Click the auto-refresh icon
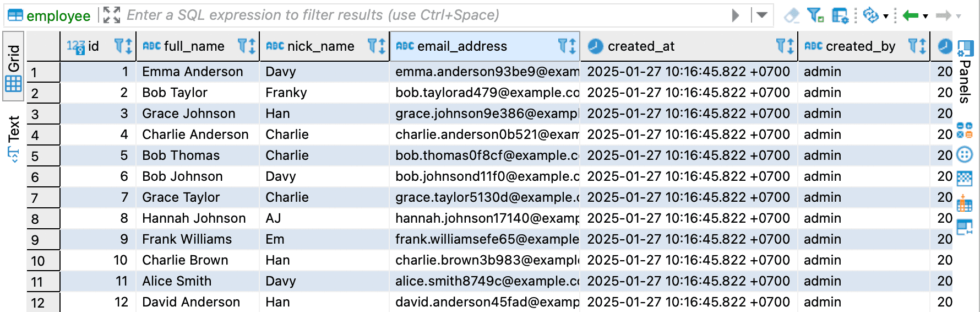The image size is (980, 312). [871, 15]
